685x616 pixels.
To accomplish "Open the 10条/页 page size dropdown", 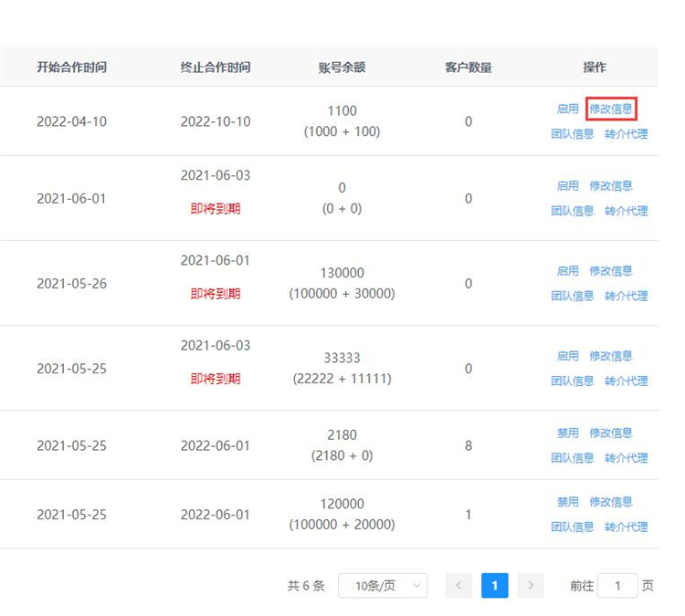I will click(x=382, y=586).
